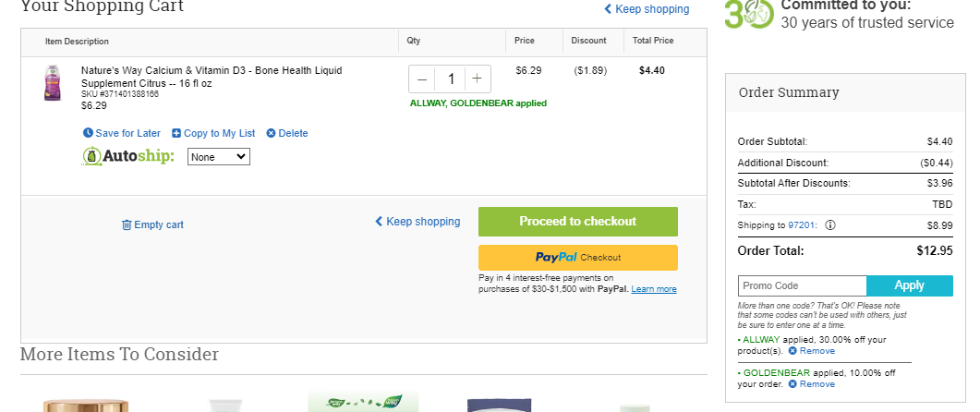Click the quantity number field

point(450,79)
